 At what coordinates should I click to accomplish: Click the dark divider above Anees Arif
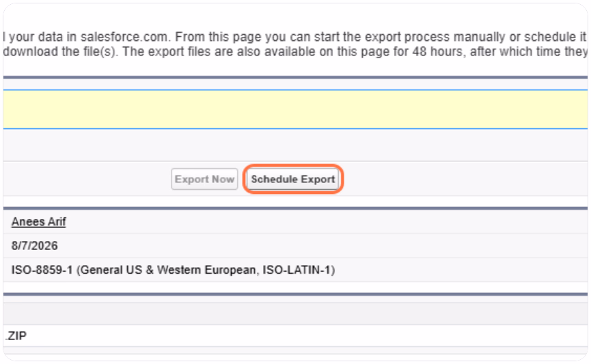coord(295,208)
